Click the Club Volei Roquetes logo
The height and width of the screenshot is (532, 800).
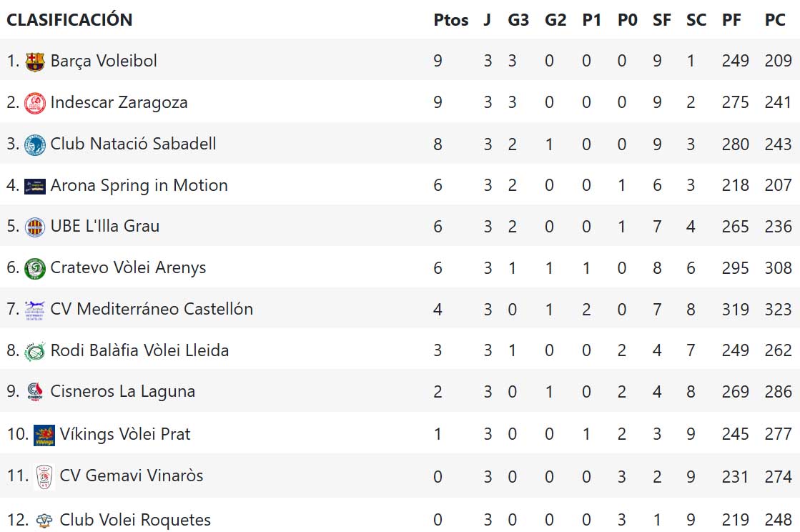(x=44, y=520)
